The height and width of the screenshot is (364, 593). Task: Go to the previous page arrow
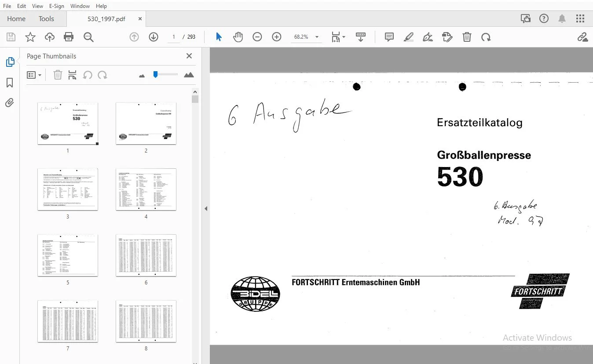pyautogui.click(x=134, y=37)
